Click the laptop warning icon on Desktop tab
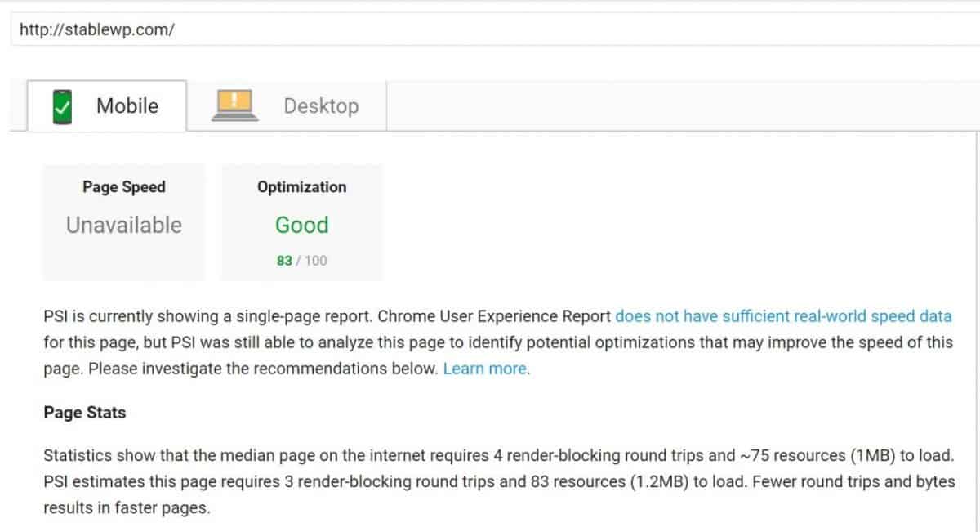This screenshot has height=532, width=980. coord(234,105)
